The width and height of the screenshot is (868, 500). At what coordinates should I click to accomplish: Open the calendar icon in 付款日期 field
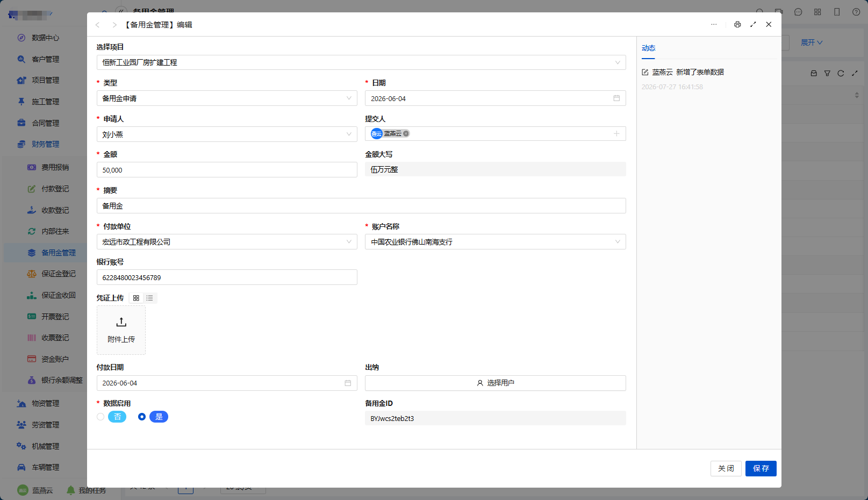[x=348, y=383]
